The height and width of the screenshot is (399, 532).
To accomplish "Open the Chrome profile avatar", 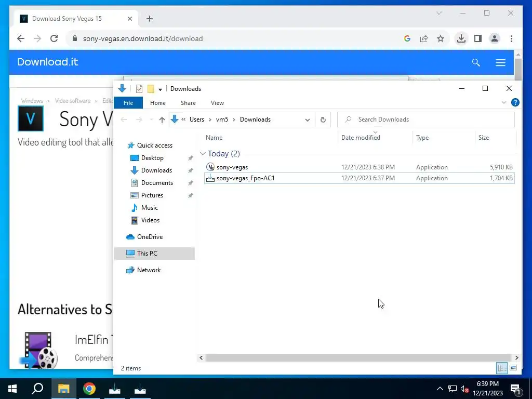I will (x=495, y=38).
